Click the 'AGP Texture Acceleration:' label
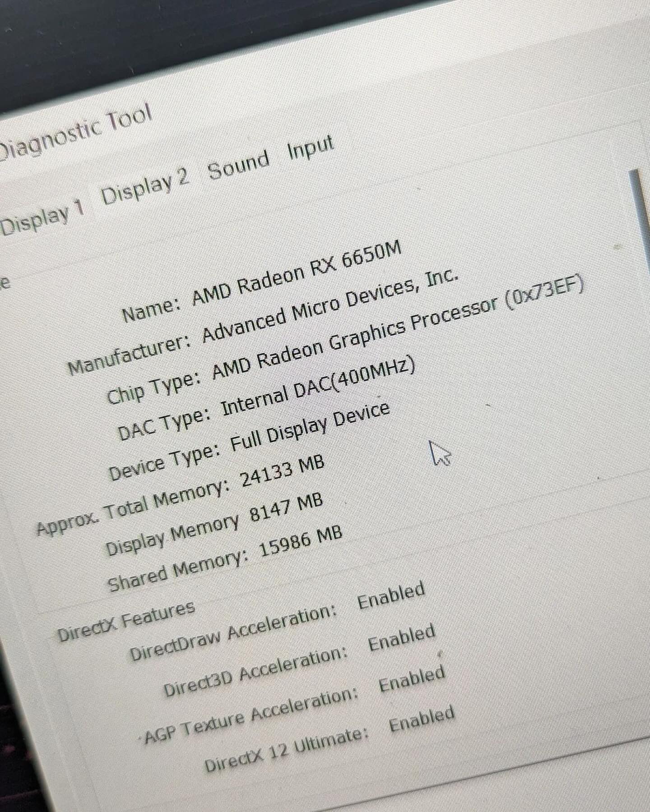 (250, 716)
